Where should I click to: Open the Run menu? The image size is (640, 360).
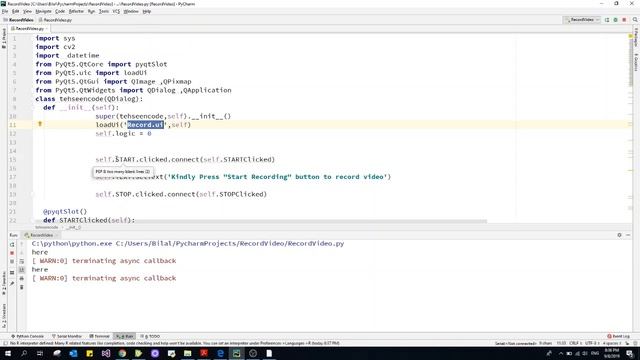click(x=91, y=11)
